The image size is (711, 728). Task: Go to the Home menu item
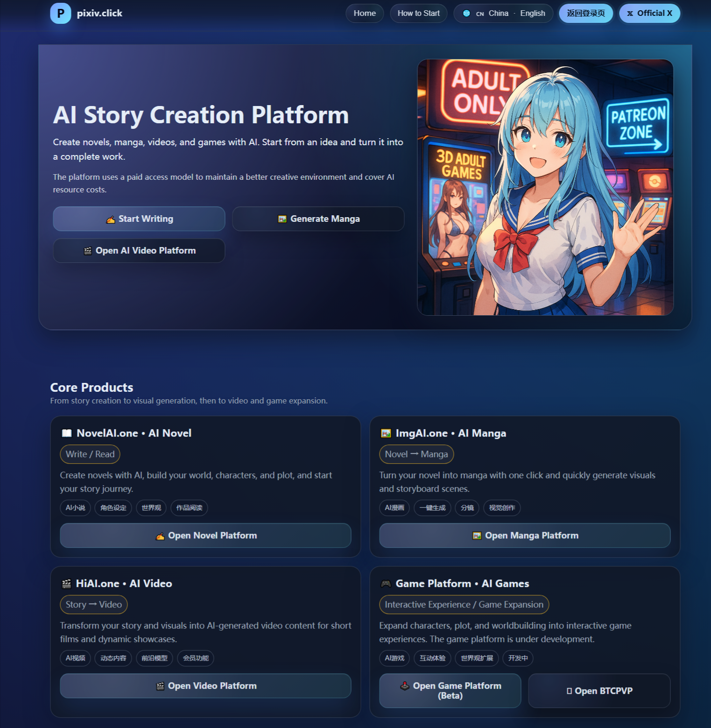tap(365, 14)
